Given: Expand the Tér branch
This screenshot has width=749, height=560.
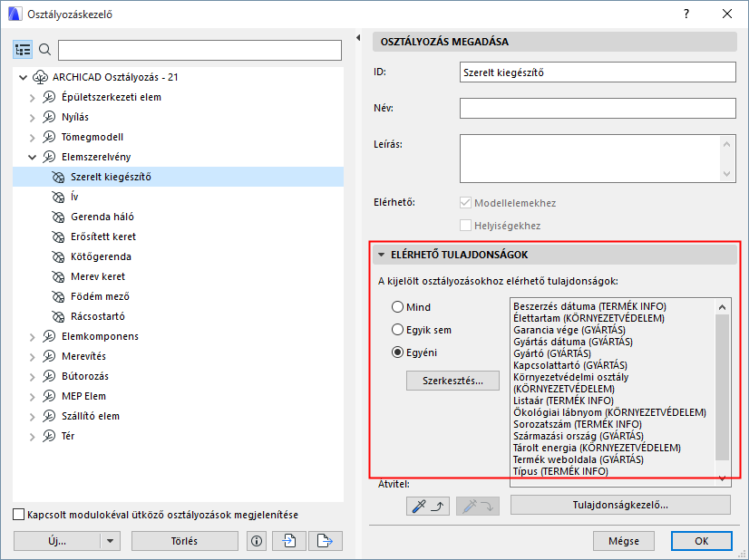Looking at the screenshot, I should (x=32, y=437).
